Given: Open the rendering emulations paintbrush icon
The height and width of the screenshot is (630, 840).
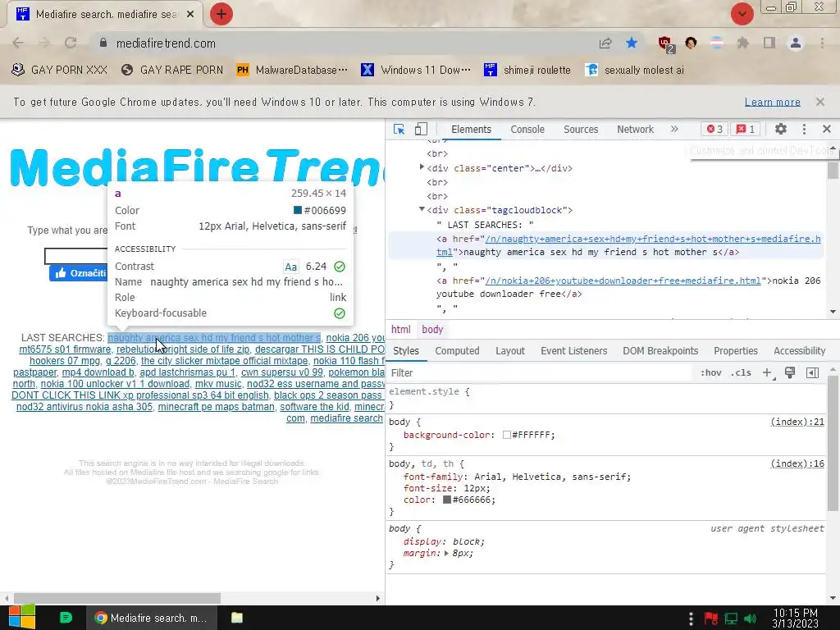Looking at the screenshot, I should (790, 373).
